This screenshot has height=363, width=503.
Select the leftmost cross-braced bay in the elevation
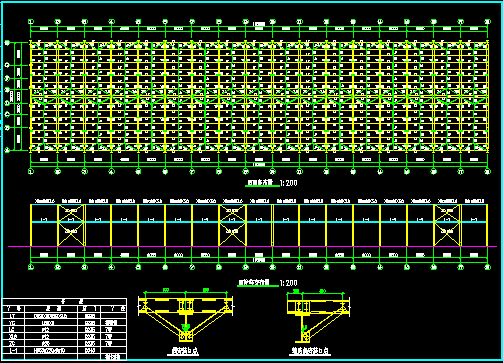71,225
